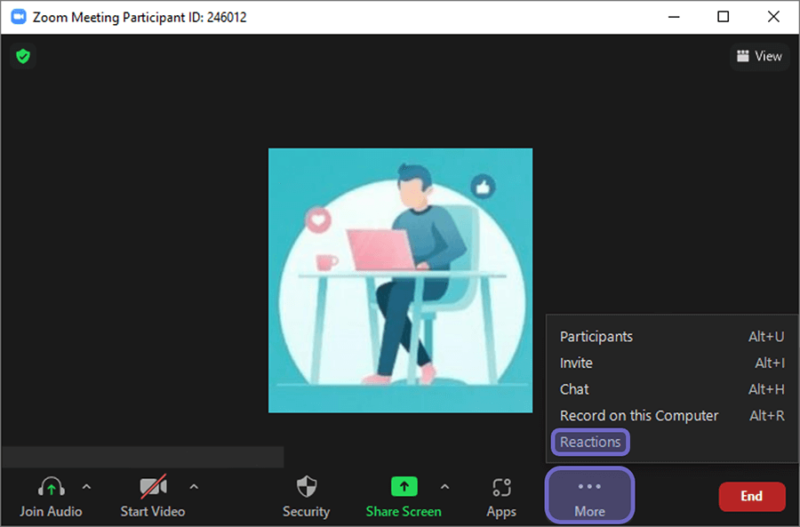Screen dimensions: 800x527
Task: Expand sharing options arrow beside Share Screen
Action: (x=445, y=487)
